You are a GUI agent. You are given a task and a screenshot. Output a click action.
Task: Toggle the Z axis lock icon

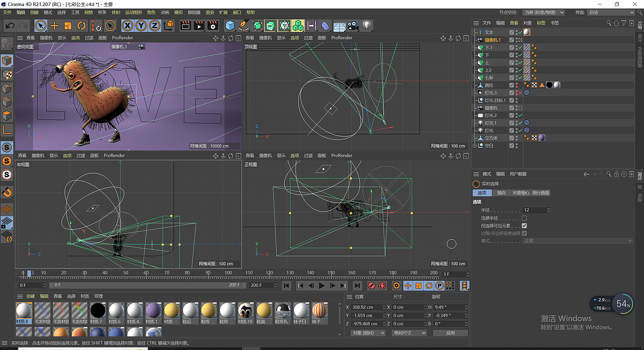tap(155, 26)
